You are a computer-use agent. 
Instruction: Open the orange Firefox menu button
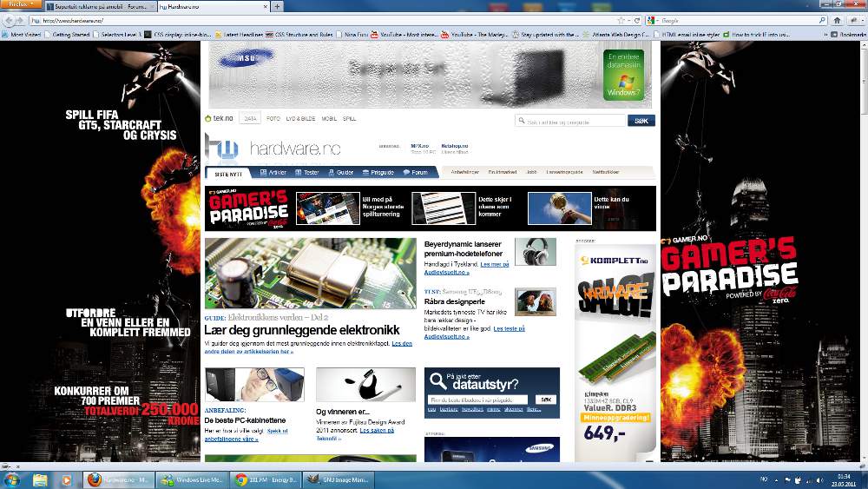21,3
